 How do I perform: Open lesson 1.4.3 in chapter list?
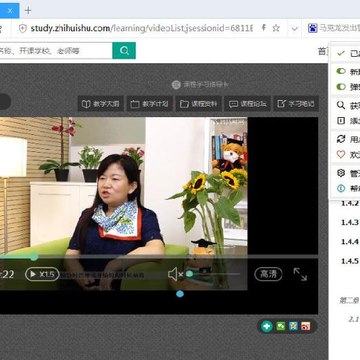(350, 222)
